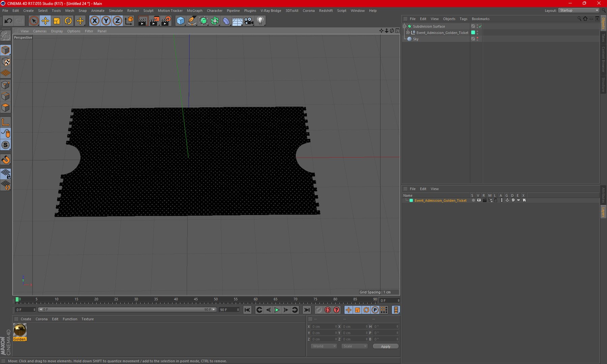Select the Golden material thumbnail
Image resolution: width=607 pixels, height=364 pixels.
[20, 330]
